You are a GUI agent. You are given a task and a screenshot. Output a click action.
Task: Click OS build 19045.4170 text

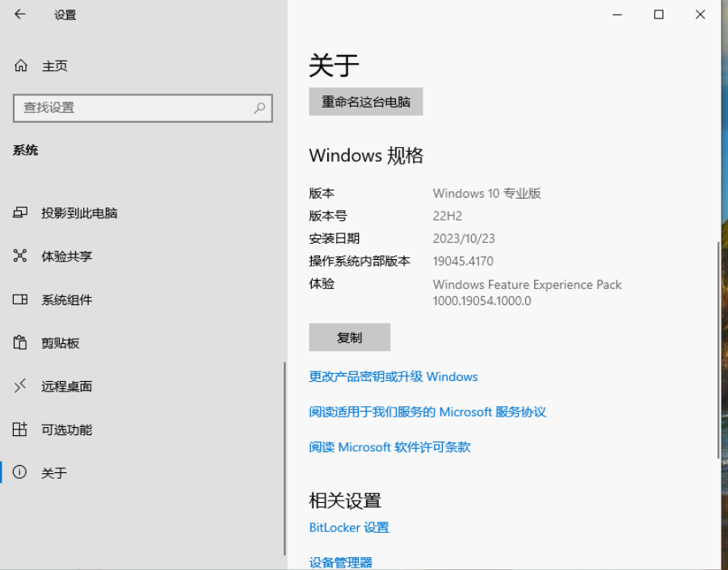(x=463, y=261)
